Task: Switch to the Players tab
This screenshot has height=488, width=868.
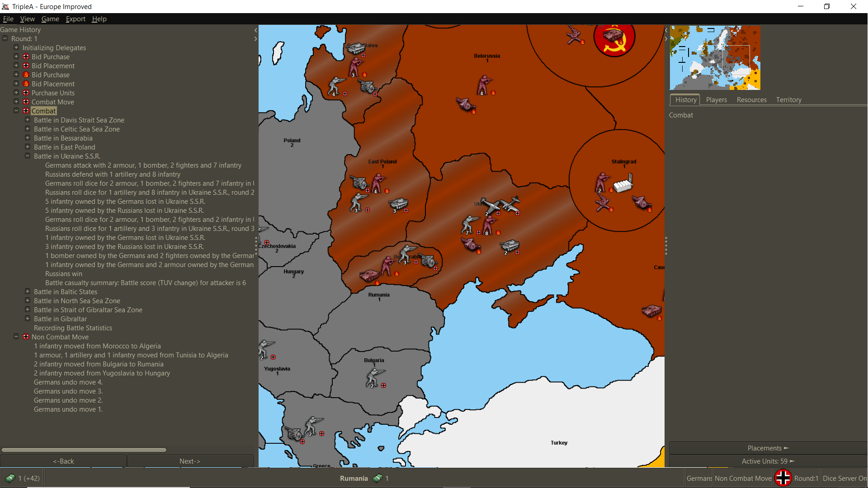Action: pos(717,100)
